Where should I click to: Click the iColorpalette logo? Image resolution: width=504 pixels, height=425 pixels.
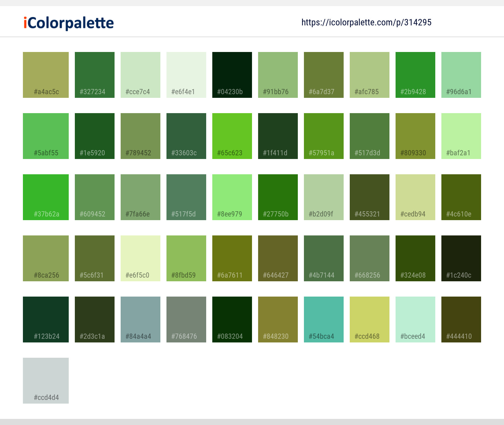point(69,23)
